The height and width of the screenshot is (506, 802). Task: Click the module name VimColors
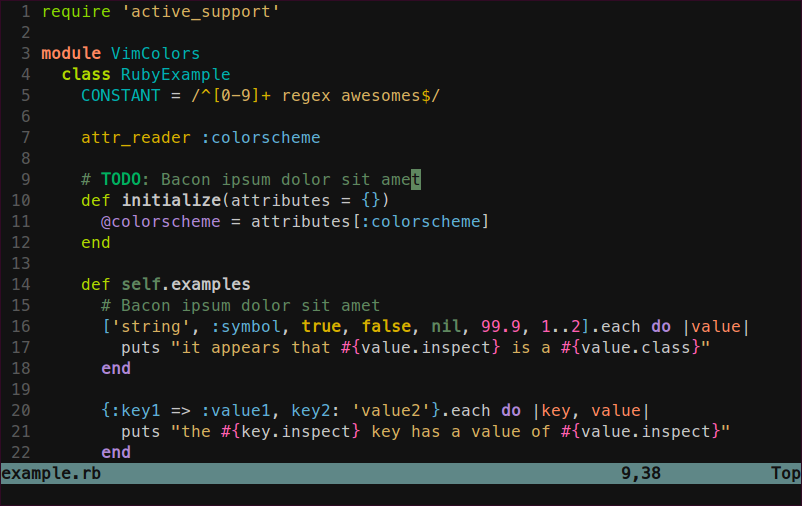(155, 53)
